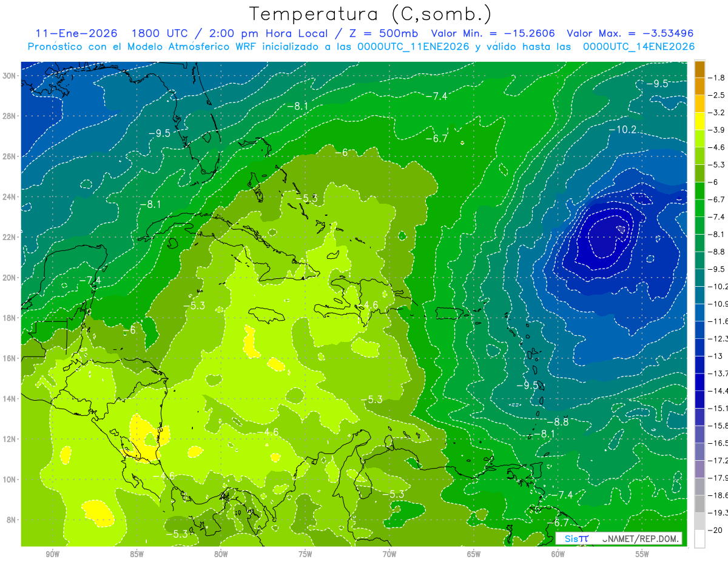Click the "20N" latitude axis label
Viewport: 728px width, 562px height.
pos(10,278)
